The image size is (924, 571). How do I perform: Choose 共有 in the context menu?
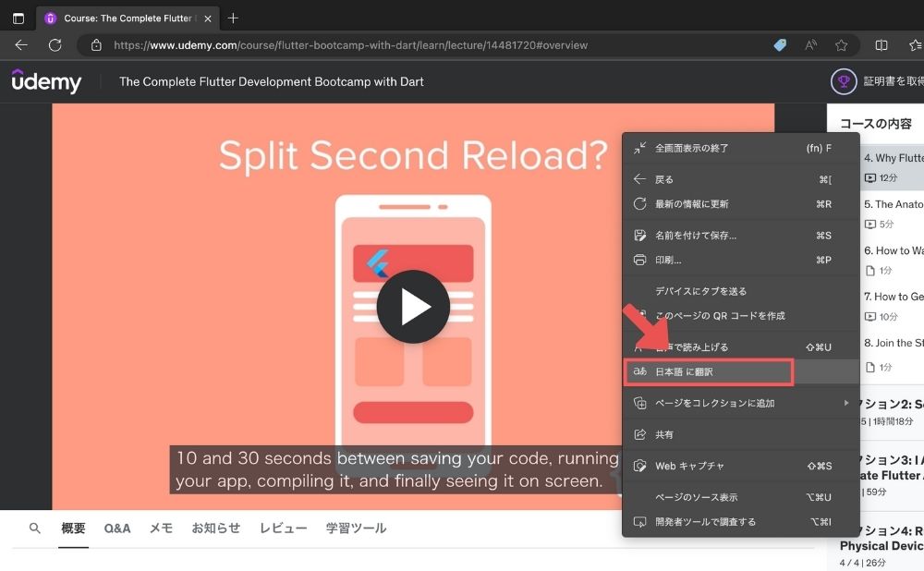pos(741,434)
